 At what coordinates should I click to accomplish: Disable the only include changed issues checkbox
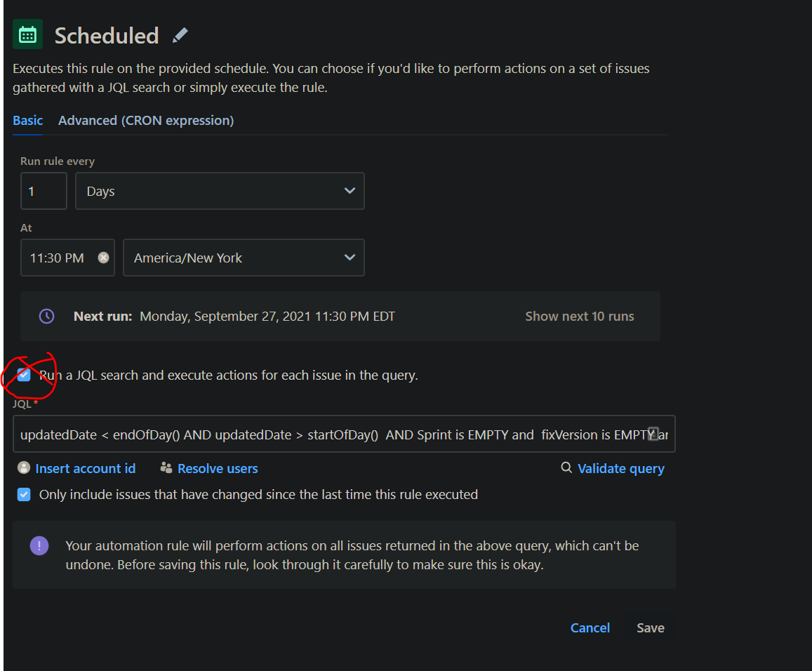point(23,494)
